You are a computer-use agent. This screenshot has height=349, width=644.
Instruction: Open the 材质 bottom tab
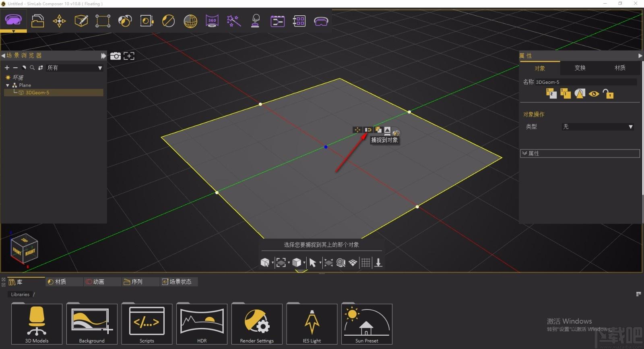click(x=64, y=282)
